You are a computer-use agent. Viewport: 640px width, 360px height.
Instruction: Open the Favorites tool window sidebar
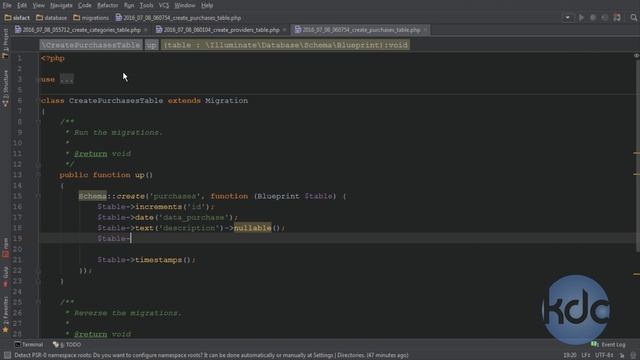(x=5, y=314)
